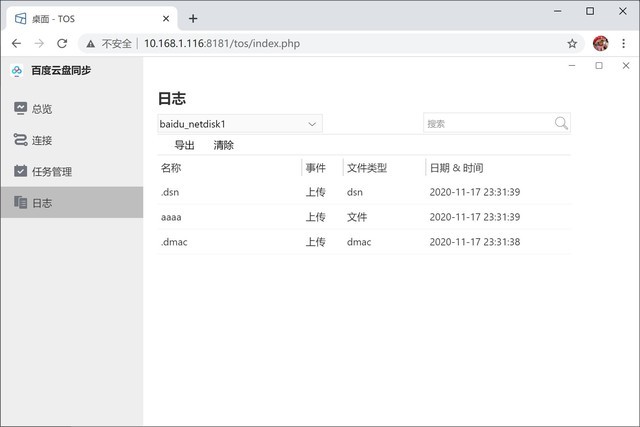Maximize the inner app window
Screen dimensions: 640x427
point(599,65)
